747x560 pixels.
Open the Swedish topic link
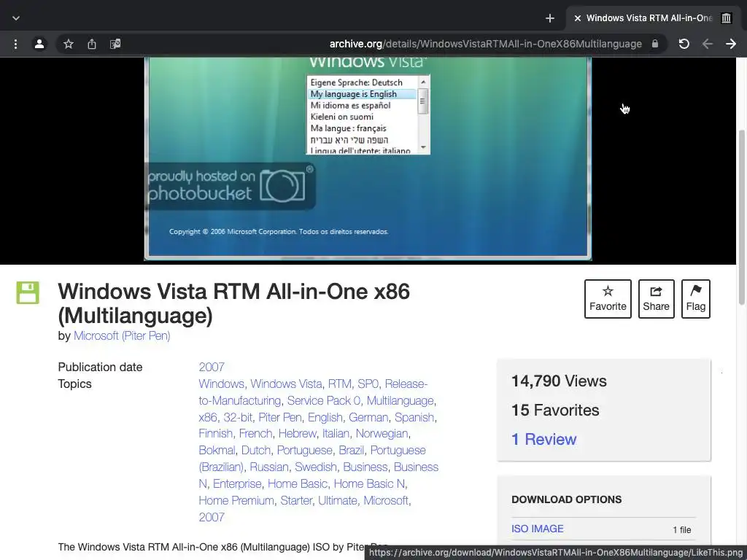pyautogui.click(x=315, y=467)
